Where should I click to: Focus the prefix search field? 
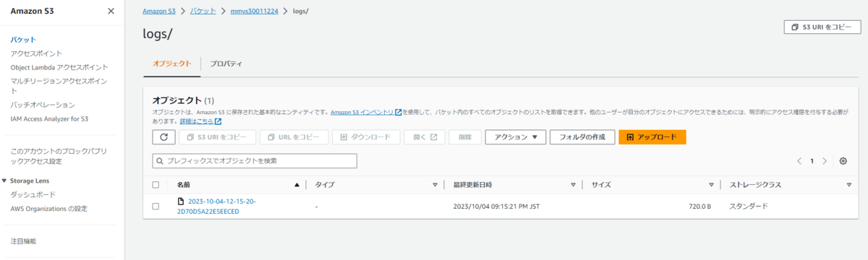255,160
